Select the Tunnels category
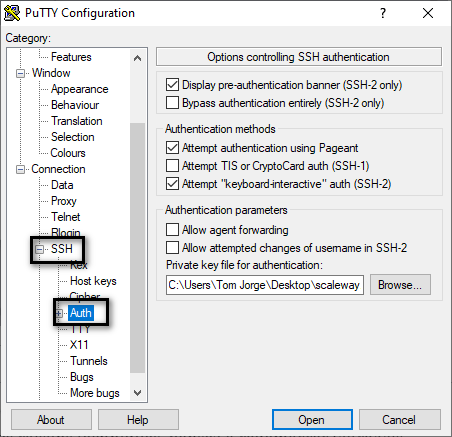Viewport: 452px width, 437px height. coord(89,361)
